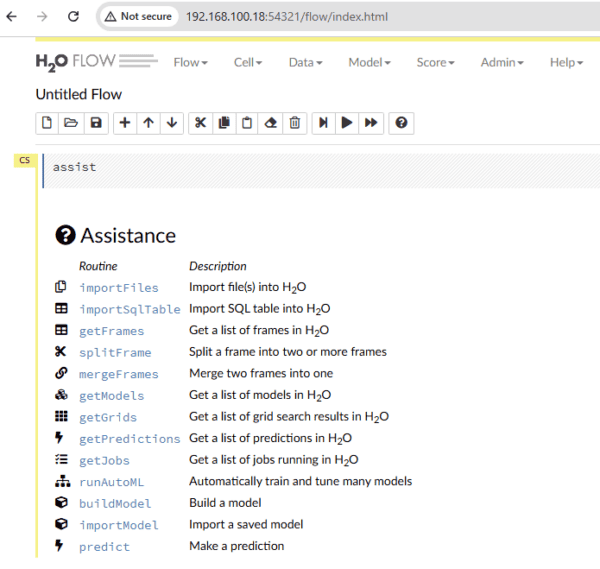Click the importFiles routine link
The image size is (600, 569).
118,288
